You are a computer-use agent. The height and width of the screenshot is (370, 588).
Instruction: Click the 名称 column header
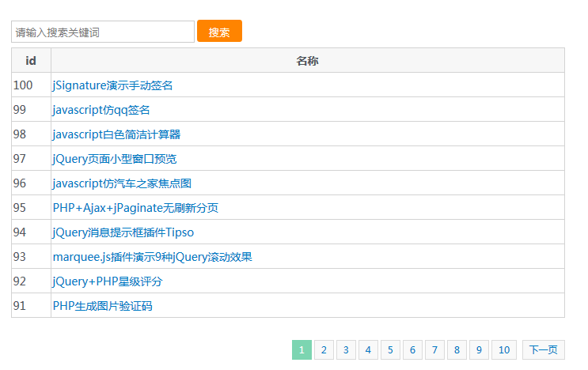tap(307, 61)
